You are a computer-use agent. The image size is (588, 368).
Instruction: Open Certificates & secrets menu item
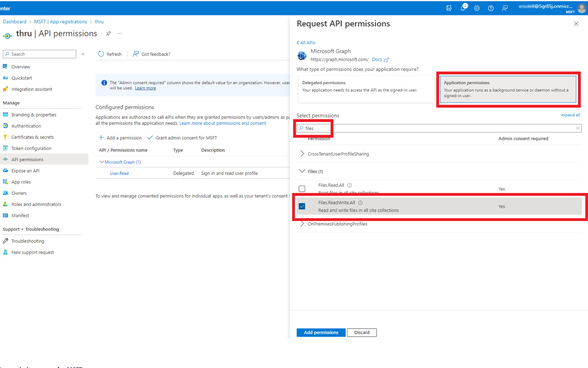pos(32,137)
